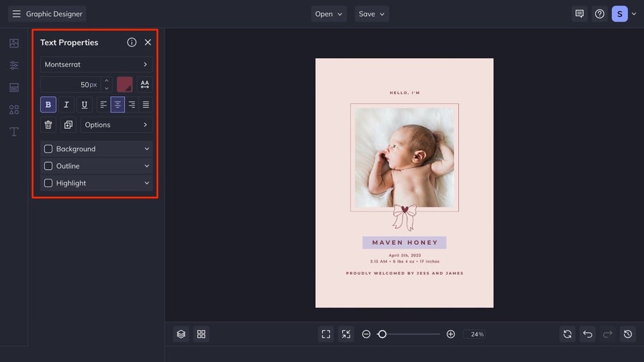
Task: Toggle Bold formatting
Action: pos(48,105)
